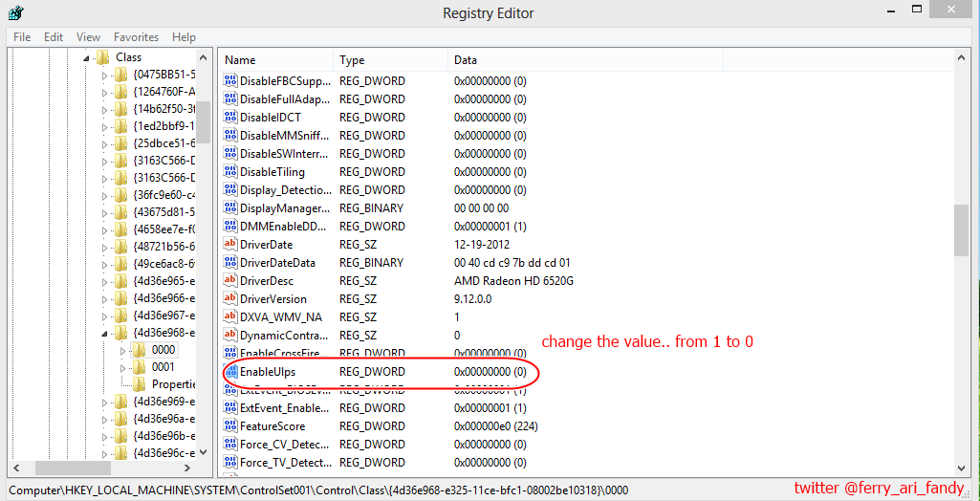980x501 pixels.
Task: Select the DisableTiling value icon
Action: point(230,171)
